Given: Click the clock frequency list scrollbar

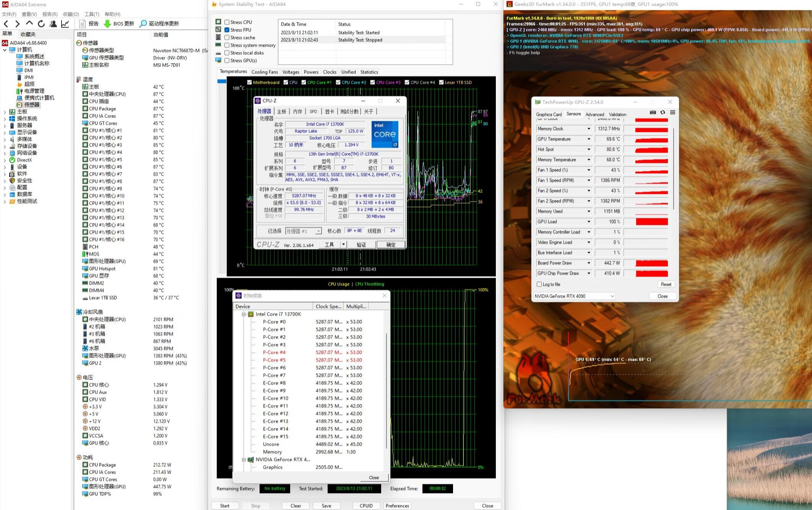Looking at the screenshot, I should tap(387, 390).
